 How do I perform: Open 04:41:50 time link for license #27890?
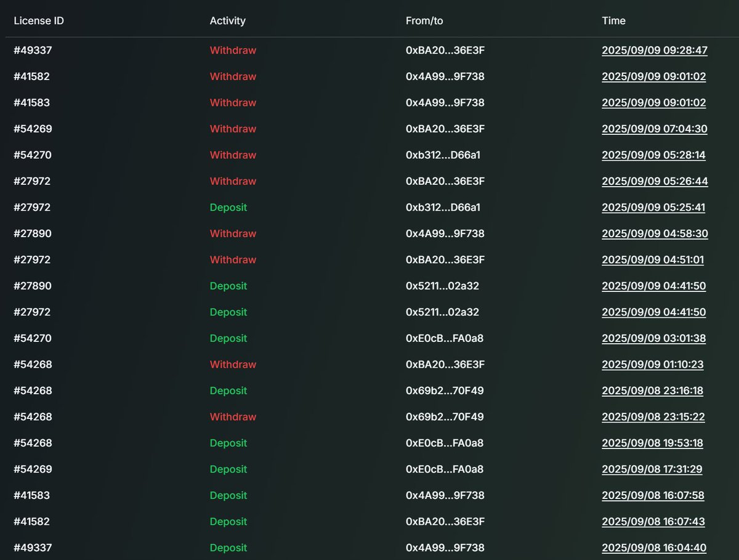654,286
